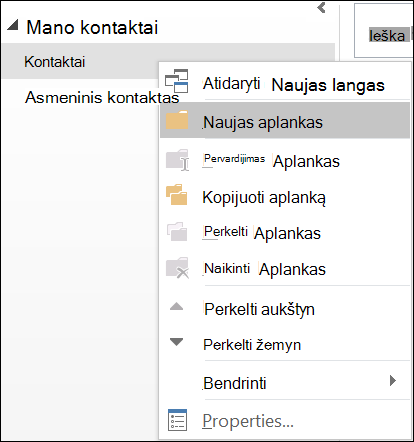Click the Naikinti Aplankas icon
Image resolution: width=414 pixels, height=442 pixels.
(x=177, y=268)
